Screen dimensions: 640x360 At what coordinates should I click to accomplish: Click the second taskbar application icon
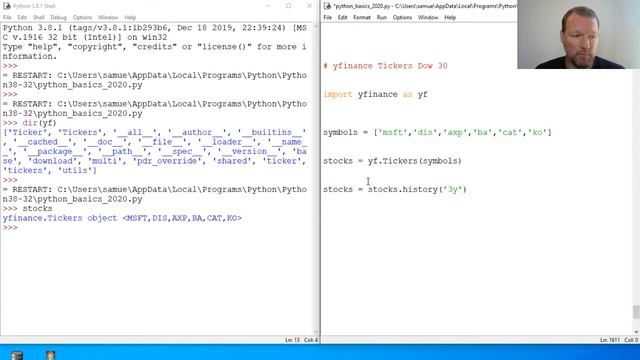(51, 355)
